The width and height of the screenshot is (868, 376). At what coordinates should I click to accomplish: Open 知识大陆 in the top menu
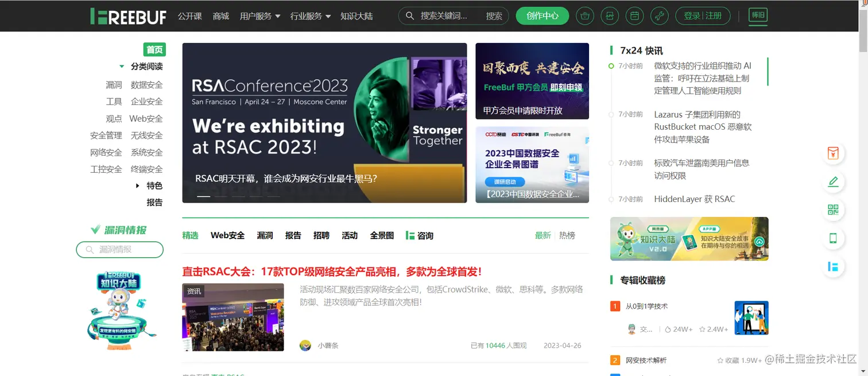(356, 16)
